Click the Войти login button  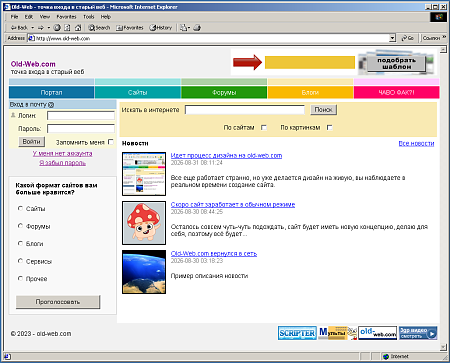31,142
